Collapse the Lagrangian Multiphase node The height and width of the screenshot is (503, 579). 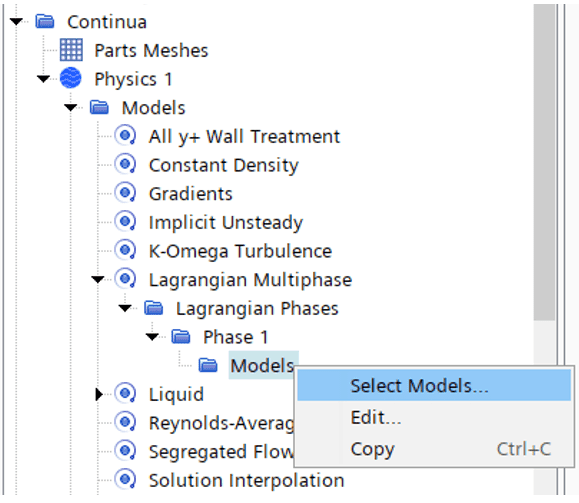pyautogui.click(x=98, y=280)
